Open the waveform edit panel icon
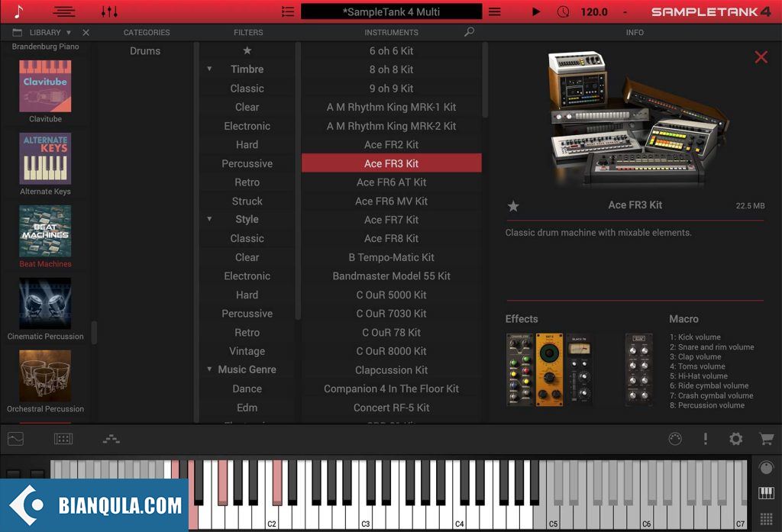 [x=15, y=439]
